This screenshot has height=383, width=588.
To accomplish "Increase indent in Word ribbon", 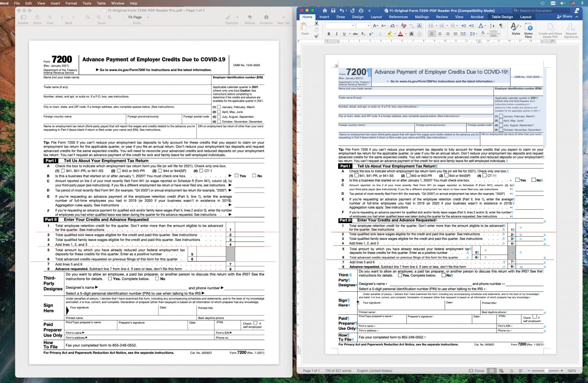I will click(471, 25).
